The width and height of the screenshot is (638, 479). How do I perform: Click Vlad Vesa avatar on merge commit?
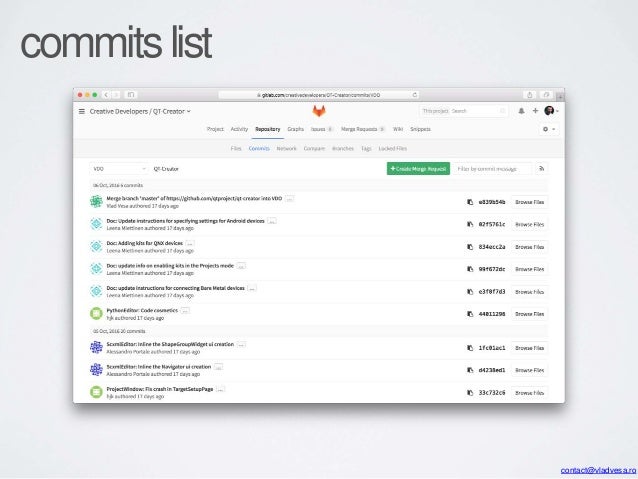[x=96, y=201]
